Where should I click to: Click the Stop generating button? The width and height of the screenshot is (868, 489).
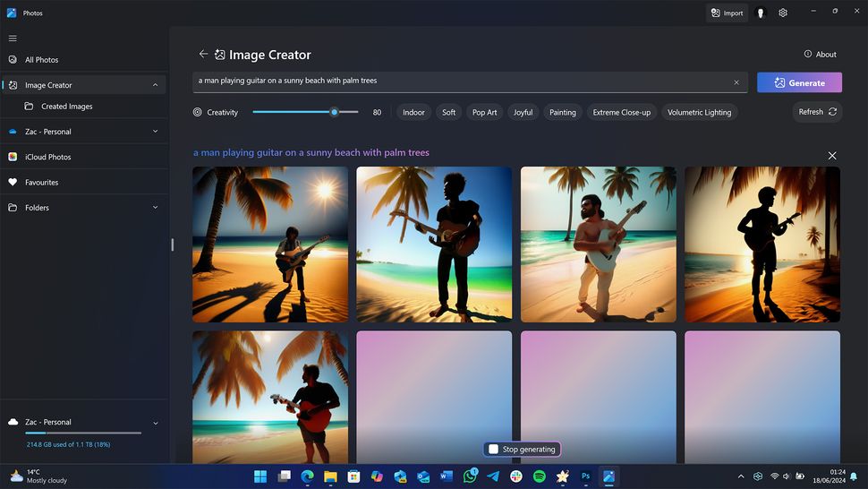click(522, 450)
